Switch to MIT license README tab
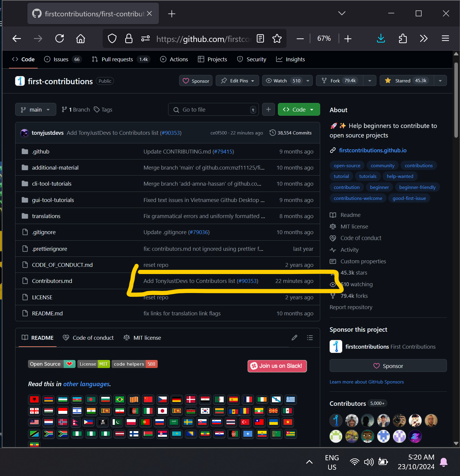Screen dimensions: 460x476 (x=143, y=338)
